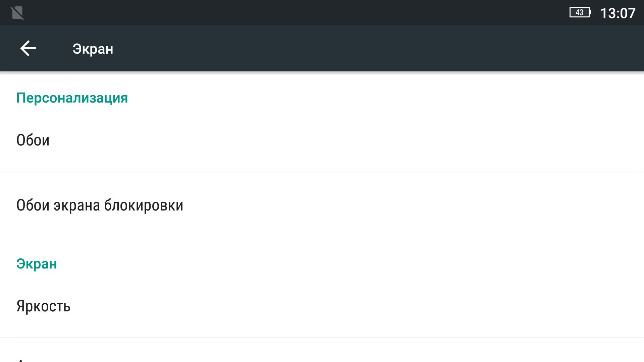Image resolution: width=644 pixels, height=362 pixels.
Task: Open the Яркость brightness setting
Action: [43, 306]
